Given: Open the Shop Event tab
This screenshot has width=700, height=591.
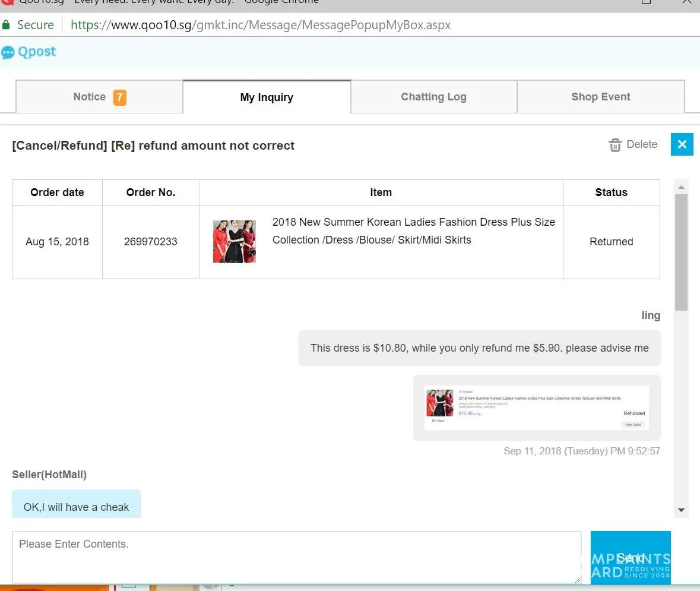Looking at the screenshot, I should 600,97.
